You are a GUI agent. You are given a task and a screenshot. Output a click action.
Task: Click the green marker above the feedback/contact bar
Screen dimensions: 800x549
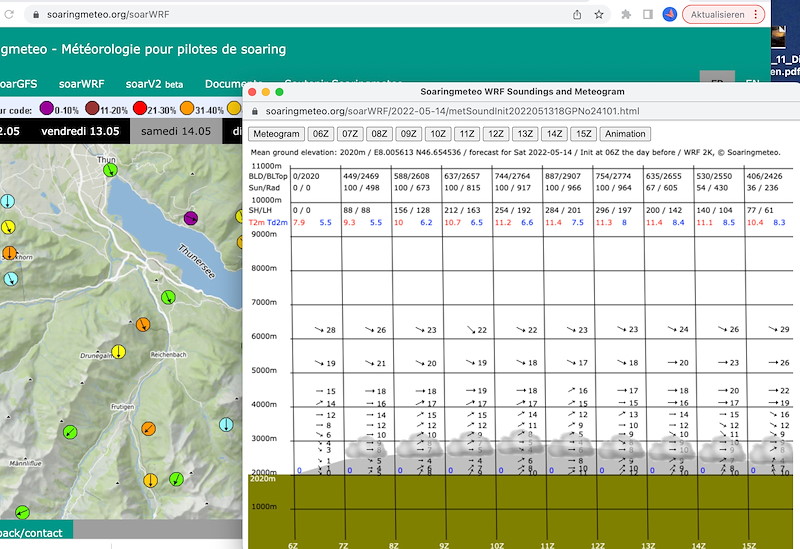22,512
